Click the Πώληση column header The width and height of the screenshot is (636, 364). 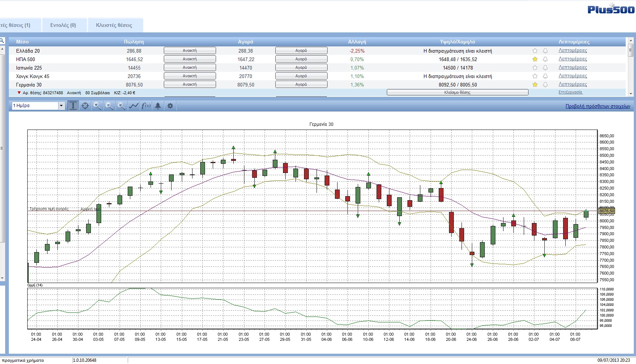click(134, 42)
